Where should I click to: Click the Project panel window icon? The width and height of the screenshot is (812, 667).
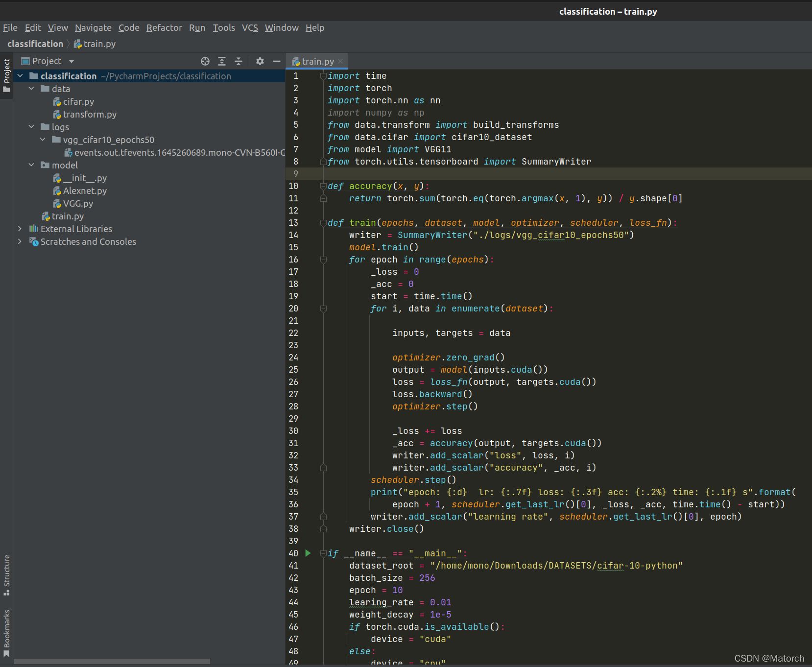point(25,61)
